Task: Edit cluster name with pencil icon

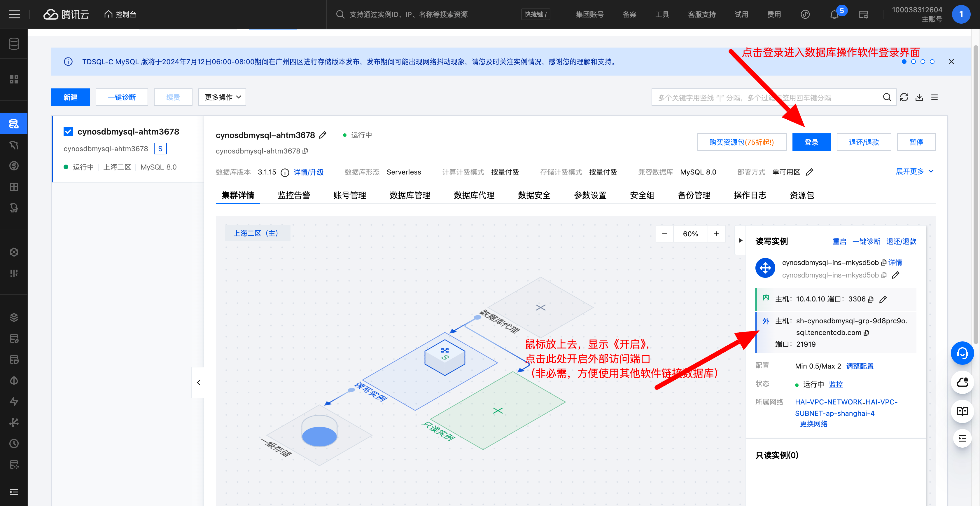Action: tap(323, 135)
